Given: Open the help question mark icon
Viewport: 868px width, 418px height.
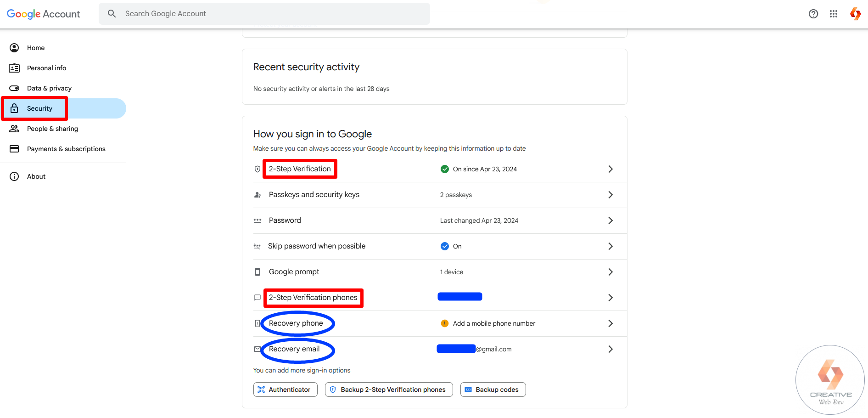Looking at the screenshot, I should coord(813,14).
